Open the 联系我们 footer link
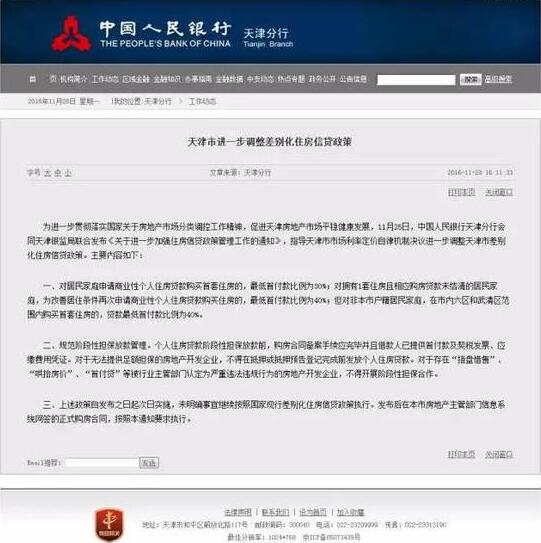The width and height of the screenshot is (541, 543). pyautogui.click(x=275, y=512)
